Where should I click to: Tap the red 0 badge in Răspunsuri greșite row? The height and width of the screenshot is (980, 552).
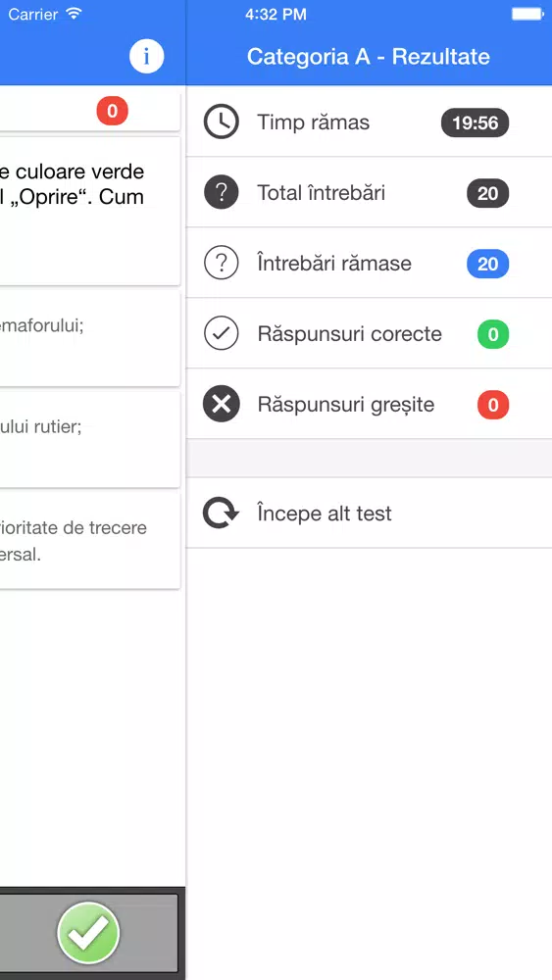[493, 405]
